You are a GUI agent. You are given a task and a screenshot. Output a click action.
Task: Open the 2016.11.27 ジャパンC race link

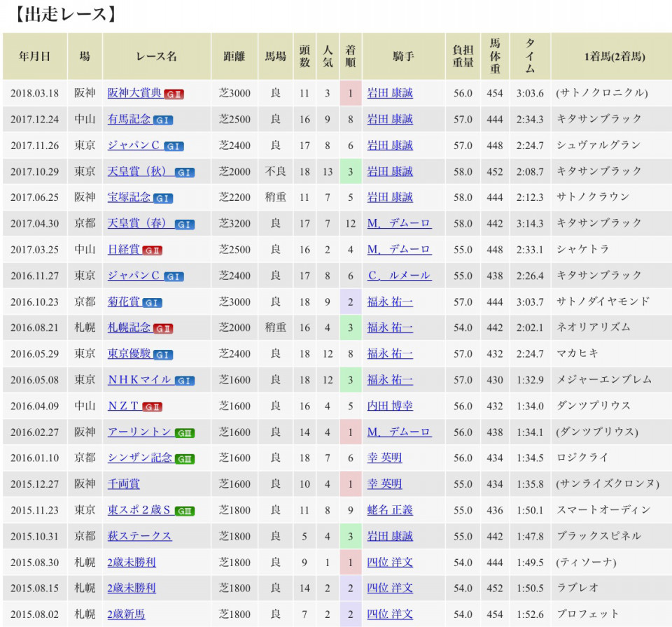click(134, 276)
